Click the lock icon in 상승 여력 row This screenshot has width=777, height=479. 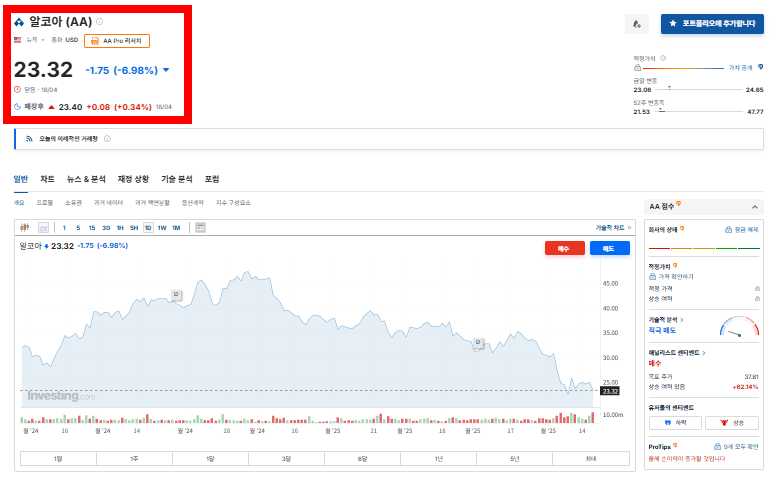757,298
